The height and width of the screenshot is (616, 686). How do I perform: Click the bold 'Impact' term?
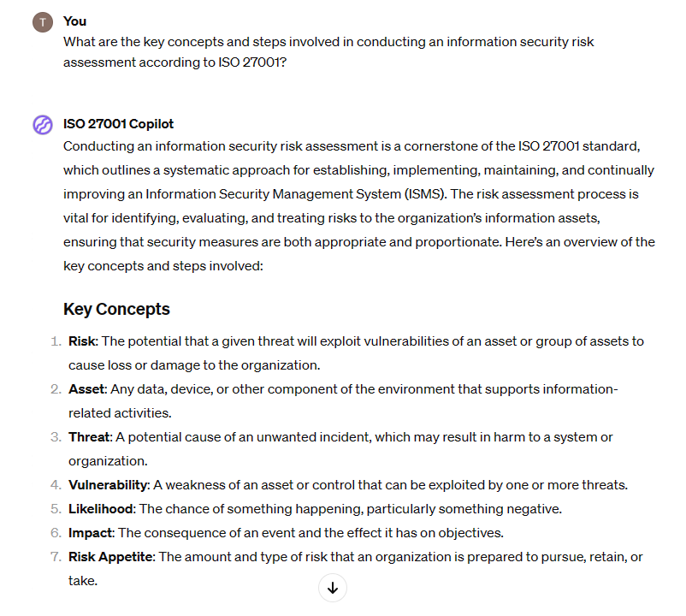point(91,533)
